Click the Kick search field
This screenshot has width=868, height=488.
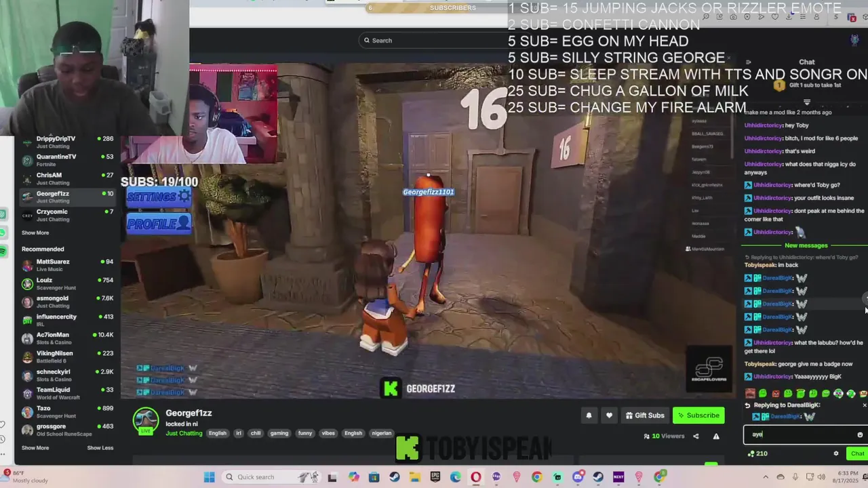pos(434,41)
